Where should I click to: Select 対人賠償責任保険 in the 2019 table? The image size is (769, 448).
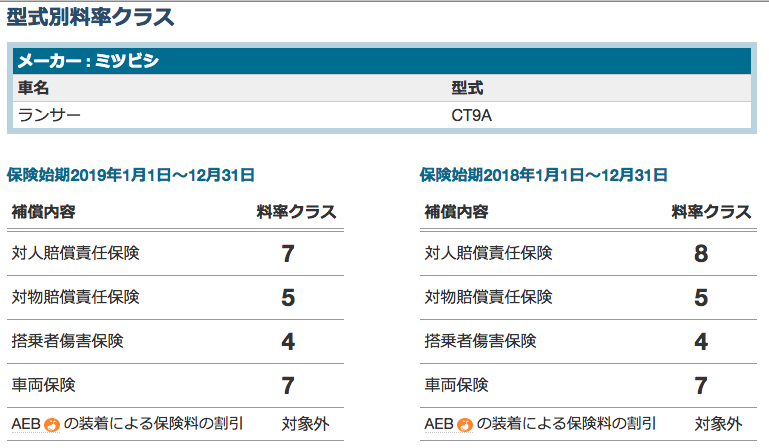click(76, 253)
